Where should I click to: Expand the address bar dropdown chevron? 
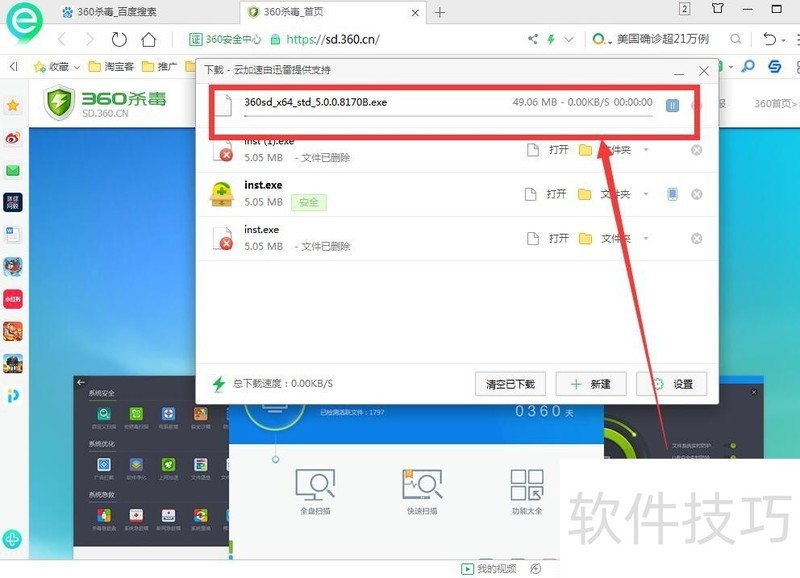[x=569, y=39]
